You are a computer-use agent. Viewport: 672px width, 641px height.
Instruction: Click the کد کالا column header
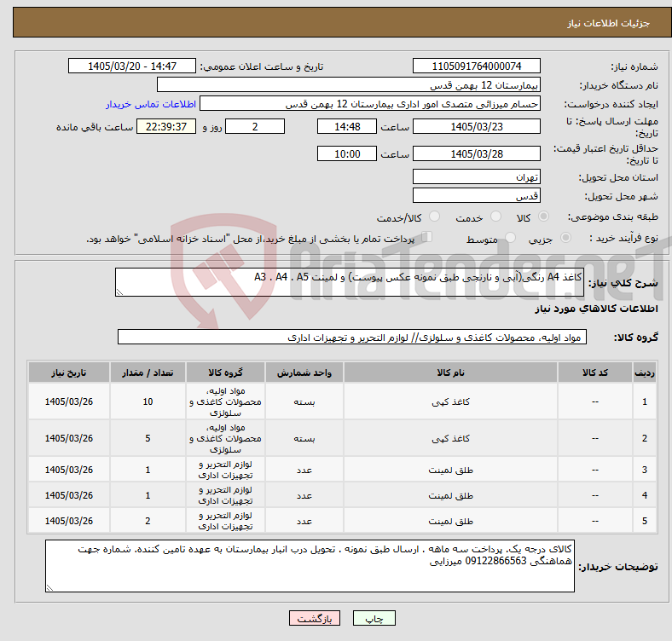(x=595, y=372)
